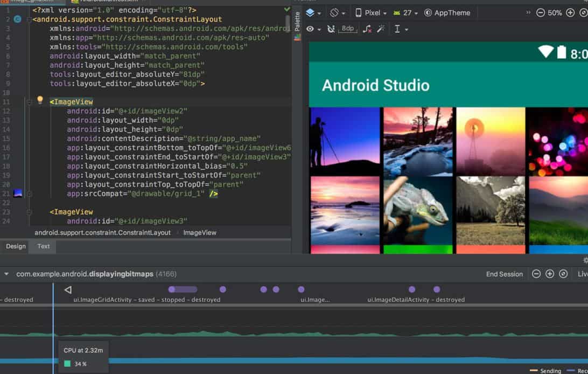This screenshot has width=588, height=374.
Task: Select the misty green hills thumbnail
Action: point(558,211)
